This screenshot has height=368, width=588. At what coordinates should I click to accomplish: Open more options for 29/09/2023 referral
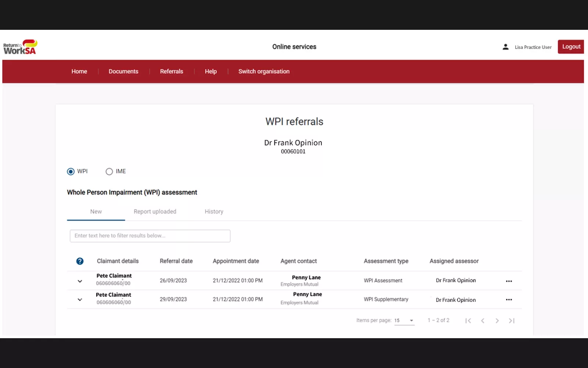tap(509, 300)
